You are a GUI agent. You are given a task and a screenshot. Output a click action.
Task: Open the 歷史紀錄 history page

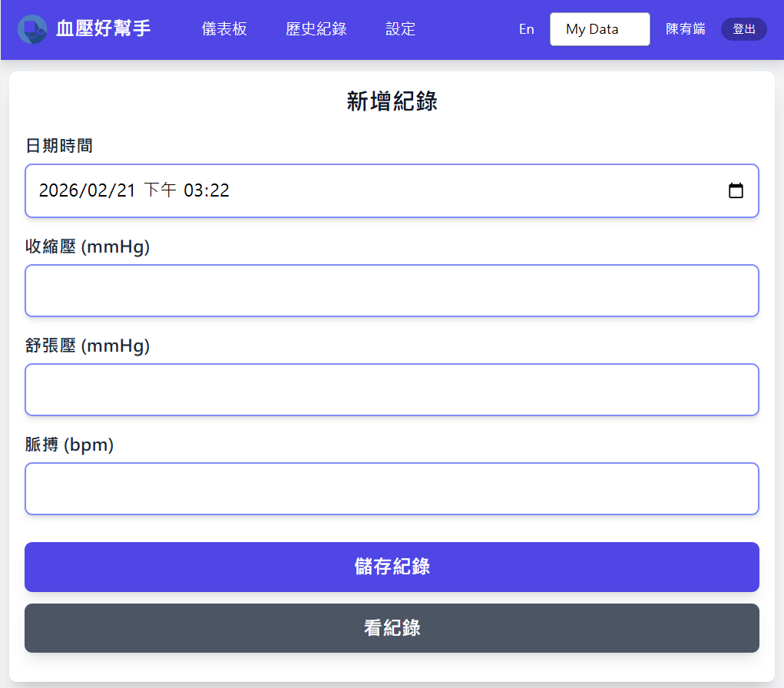(x=316, y=29)
